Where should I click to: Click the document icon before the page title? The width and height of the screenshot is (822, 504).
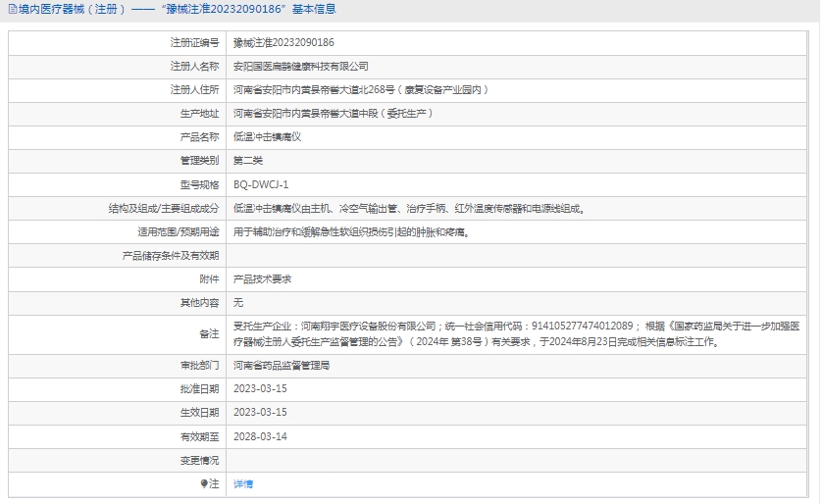tap(11, 10)
